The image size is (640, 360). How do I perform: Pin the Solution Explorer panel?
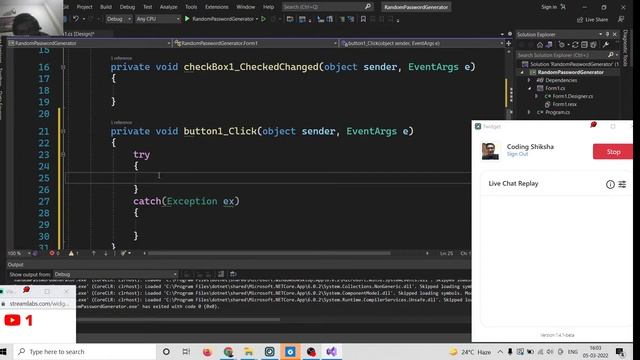[607, 34]
